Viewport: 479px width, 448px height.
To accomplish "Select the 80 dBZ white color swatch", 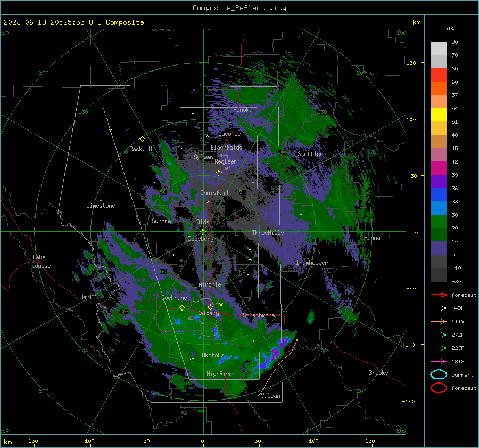I will click(439, 48).
